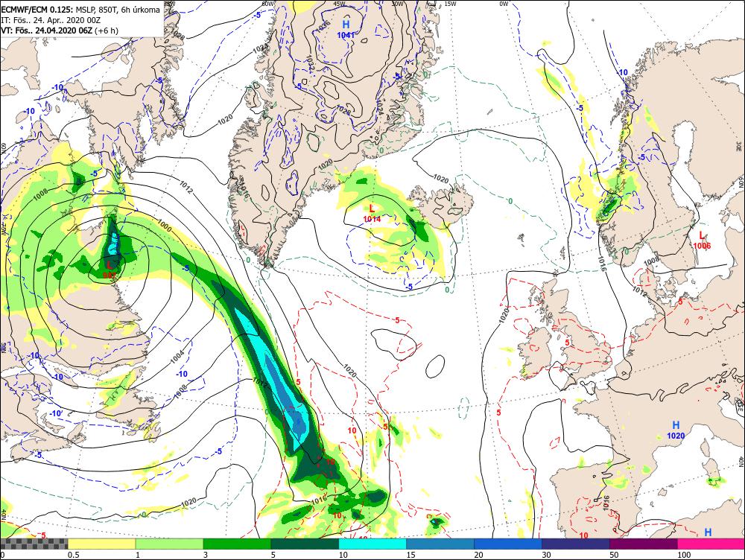Choose the dark indigo 30–50 mm legend swatch

(x=575, y=544)
